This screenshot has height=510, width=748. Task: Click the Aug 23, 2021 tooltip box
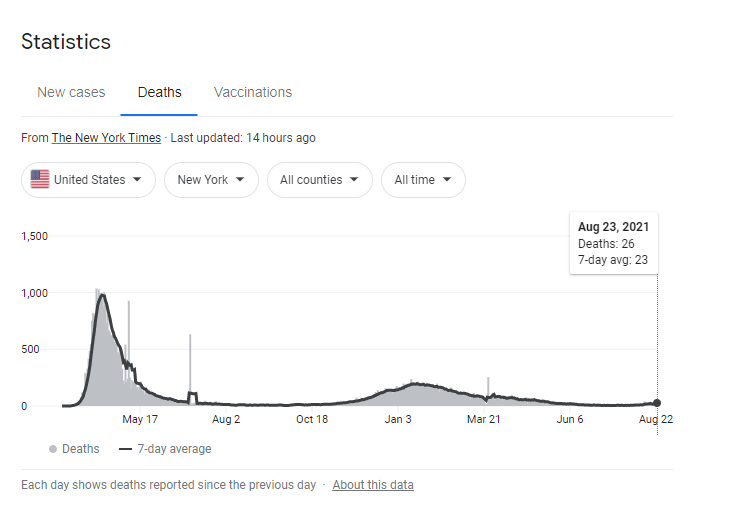(x=614, y=243)
